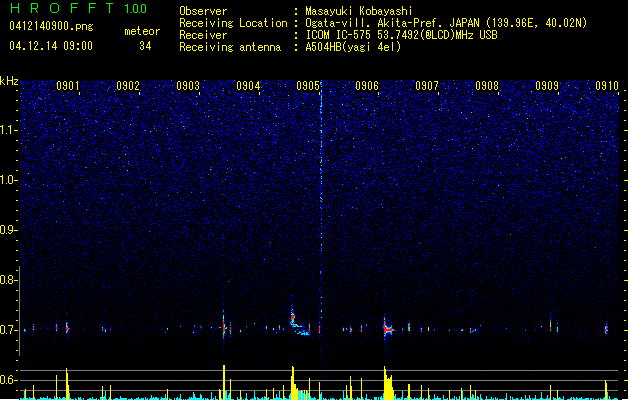The width and height of the screenshot is (629, 400).
Task: Click the receiving location Ogata-vill. text
Action: 446,23
